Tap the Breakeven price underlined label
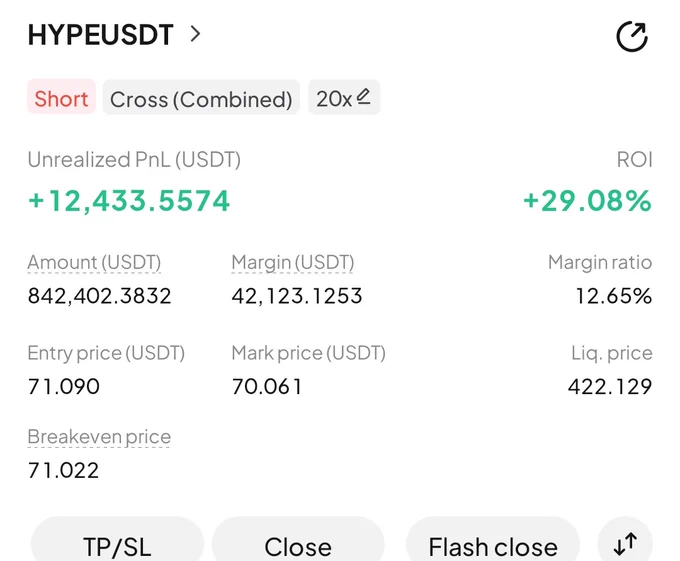 pyautogui.click(x=99, y=437)
